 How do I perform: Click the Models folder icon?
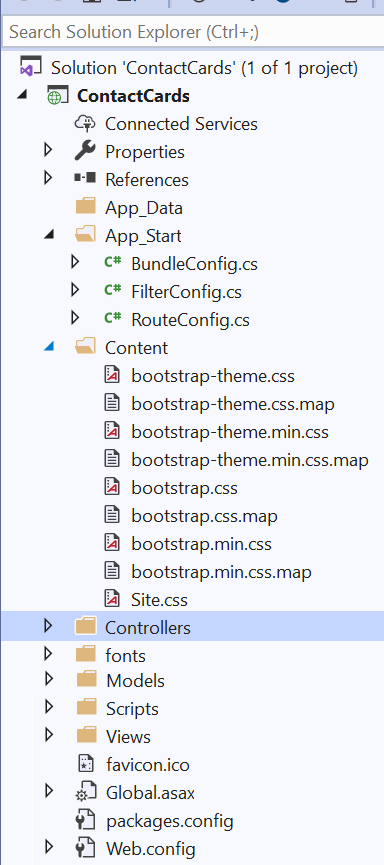pyautogui.click(x=86, y=680)
